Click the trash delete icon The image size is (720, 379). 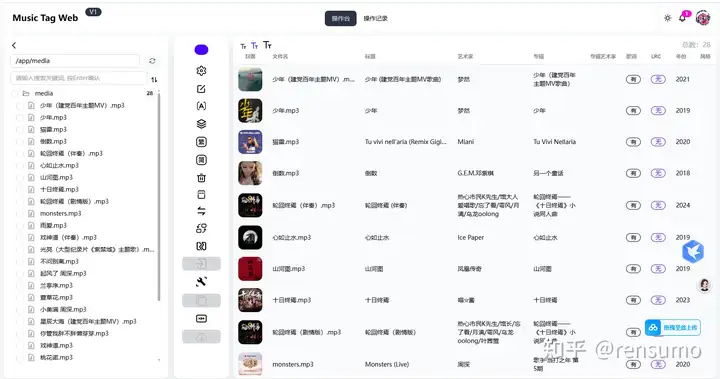(x=201, y=178)
